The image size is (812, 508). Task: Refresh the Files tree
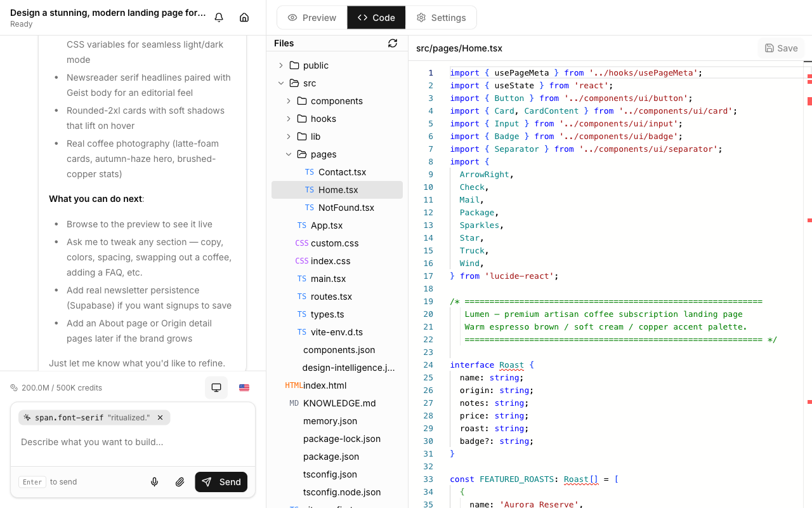(393, 43)
